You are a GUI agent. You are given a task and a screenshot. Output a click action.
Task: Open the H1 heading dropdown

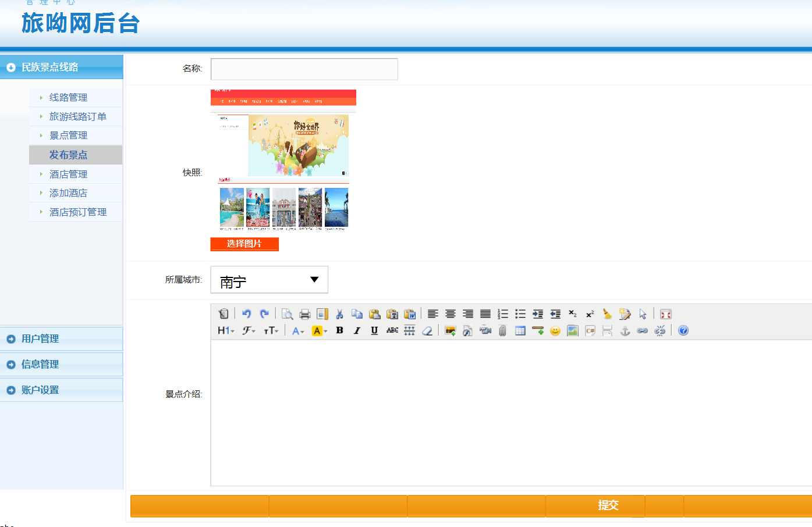click(225, 330)
